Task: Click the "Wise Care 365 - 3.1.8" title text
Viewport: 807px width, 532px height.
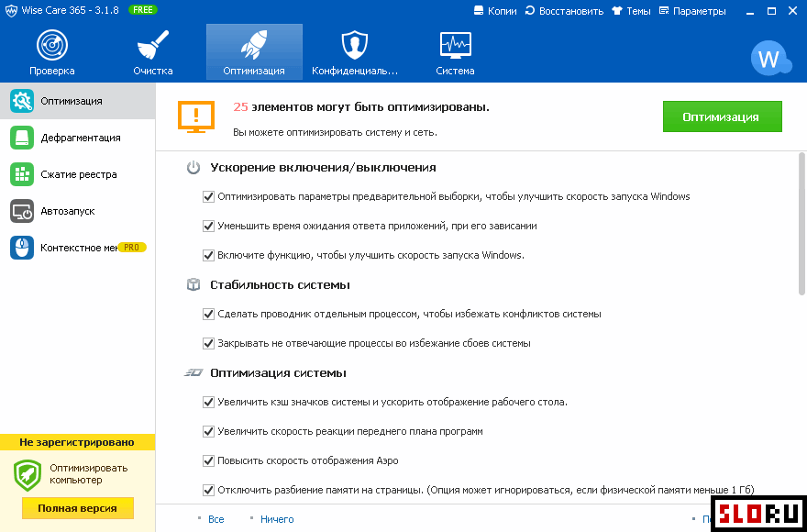Action: click(x=70, y=11)
